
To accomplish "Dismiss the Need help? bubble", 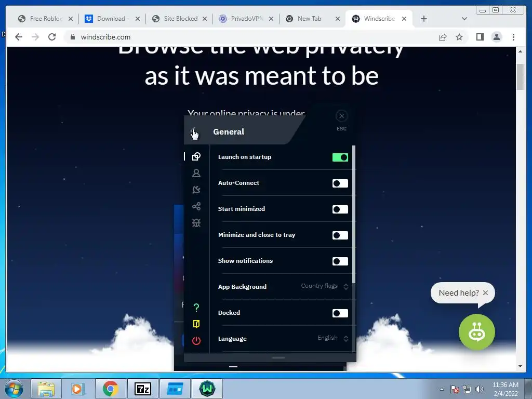I will click(486, 293).
